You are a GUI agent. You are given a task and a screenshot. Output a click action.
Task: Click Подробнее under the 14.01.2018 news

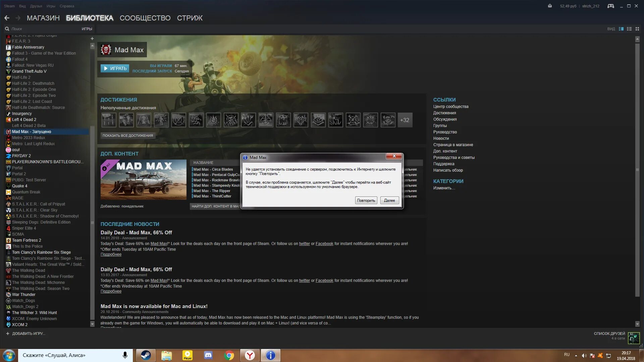(111, 255)
